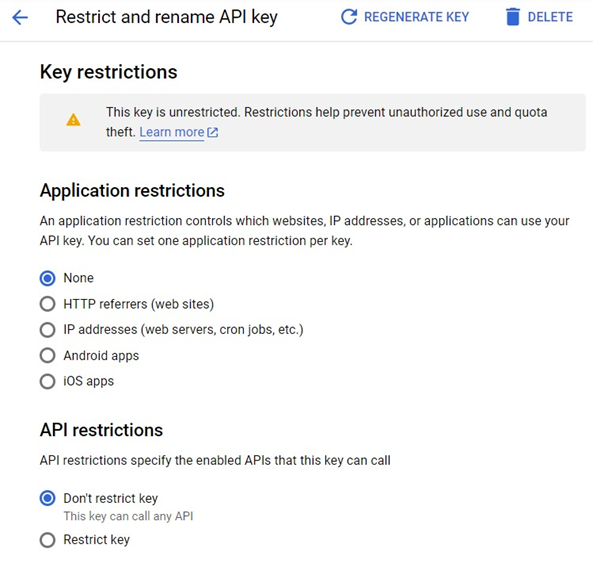Click the trash can delete icon
The image size is (593, 575).
coord(513,17)
